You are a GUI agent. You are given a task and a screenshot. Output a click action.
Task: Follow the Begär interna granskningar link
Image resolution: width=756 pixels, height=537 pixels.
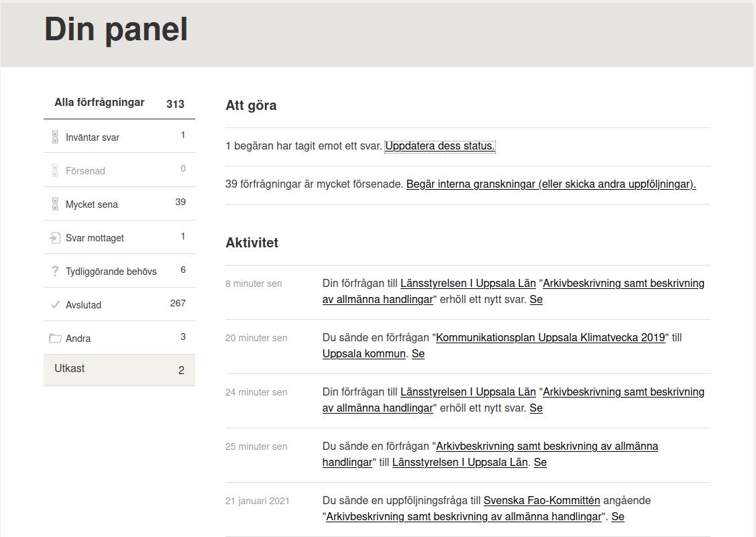551,184
